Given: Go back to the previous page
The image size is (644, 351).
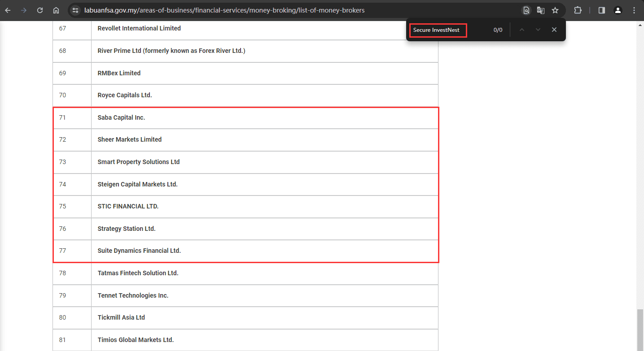Looking at the screenshot, I should tap(8, 10).
